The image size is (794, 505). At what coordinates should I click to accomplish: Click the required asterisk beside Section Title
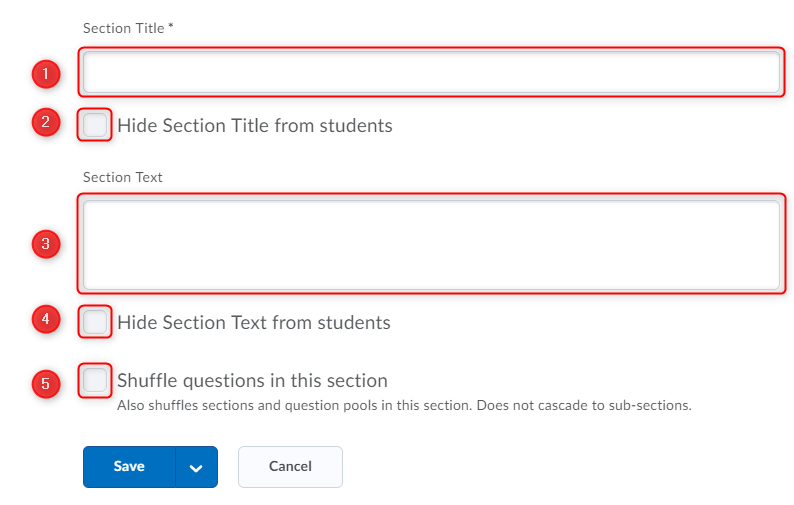pyautogui.click(x=171, y=27)
